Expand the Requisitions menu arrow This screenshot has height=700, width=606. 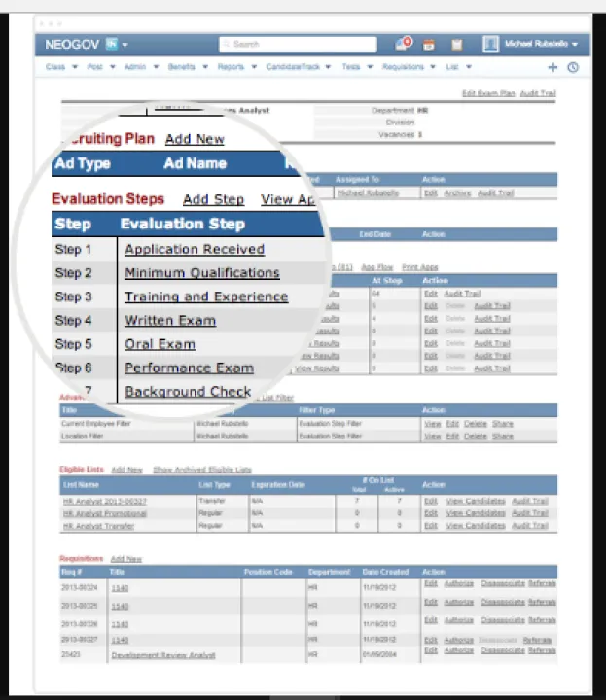433,67
